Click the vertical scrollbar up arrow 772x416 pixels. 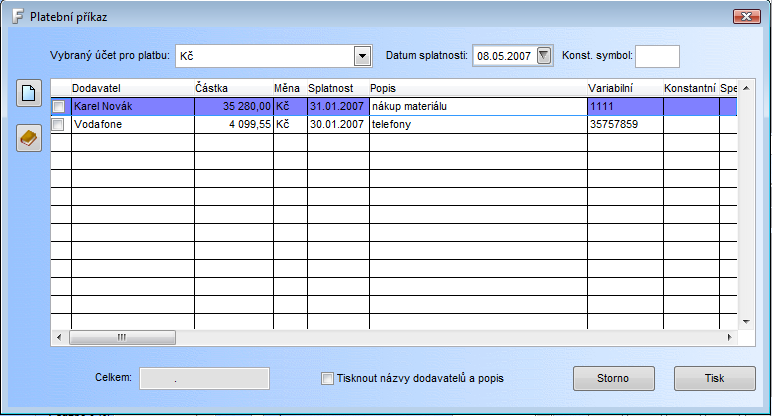(746, 88)
